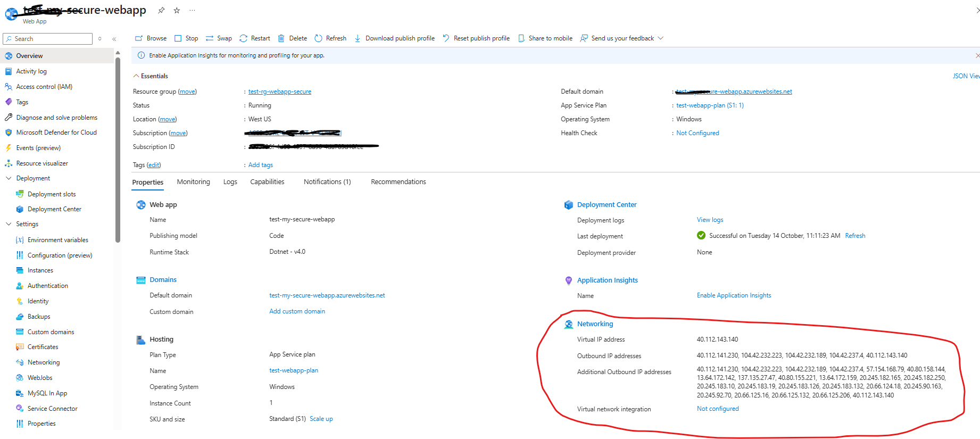Click Browse in the toolbar

pyautogui.click(x=151, y=38)
